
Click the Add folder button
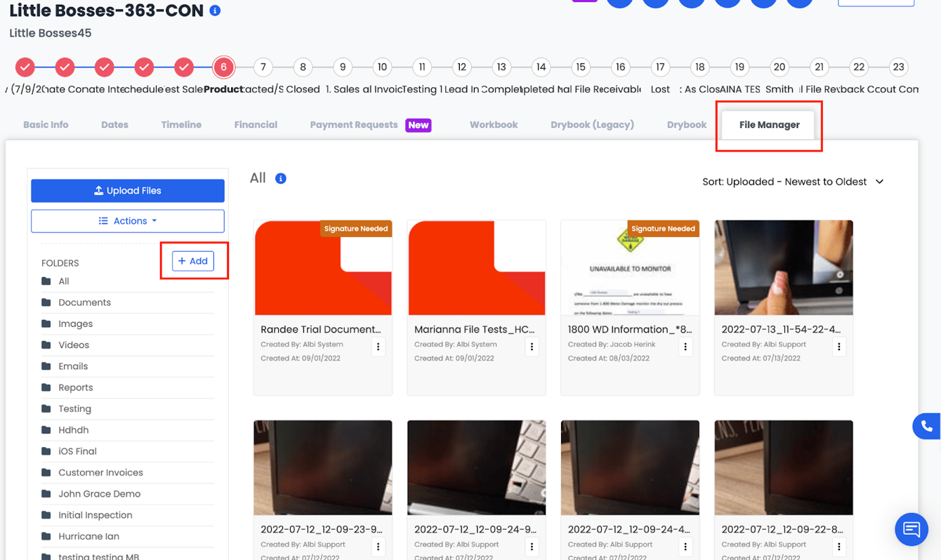(x=193, y=261)
